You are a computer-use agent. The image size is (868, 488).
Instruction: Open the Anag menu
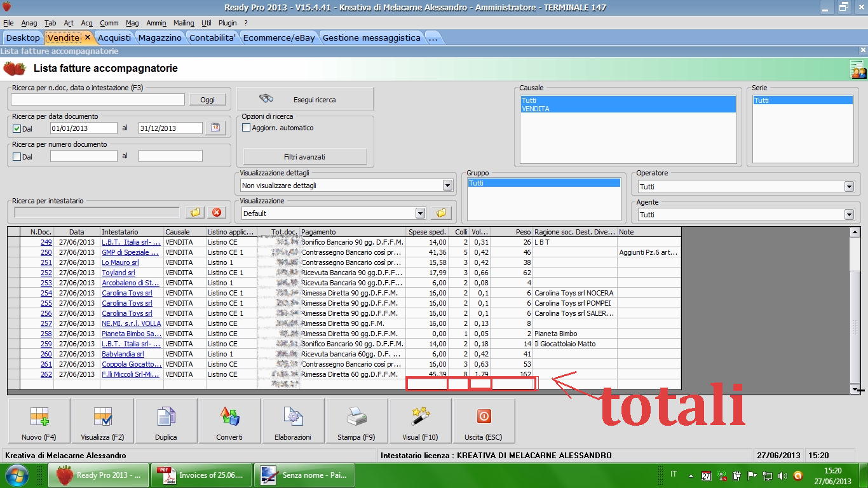coord(29,23)
